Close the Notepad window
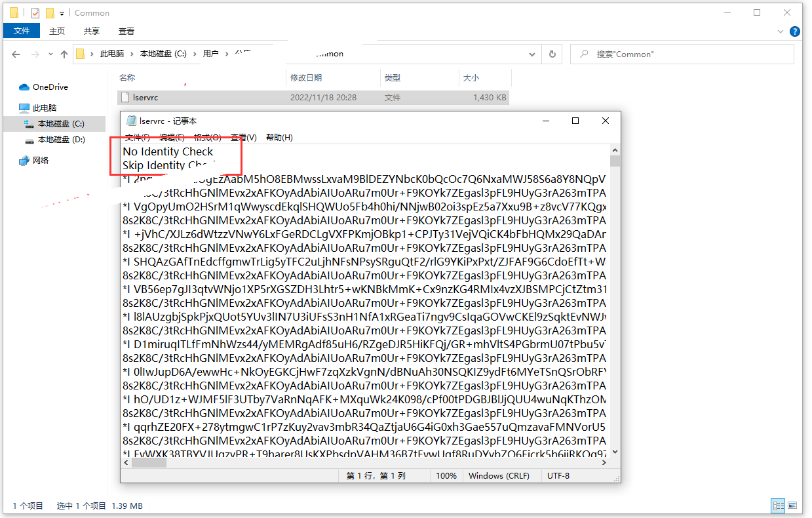 (x=606, y=121)
